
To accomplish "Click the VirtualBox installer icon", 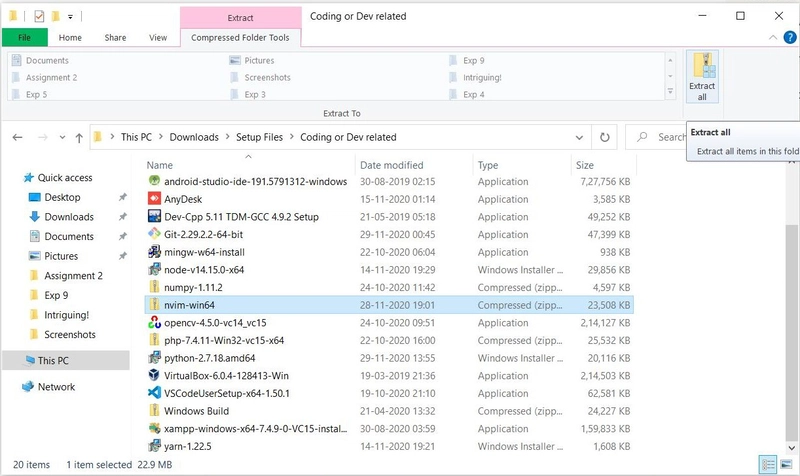I will (x=154, y=375).
